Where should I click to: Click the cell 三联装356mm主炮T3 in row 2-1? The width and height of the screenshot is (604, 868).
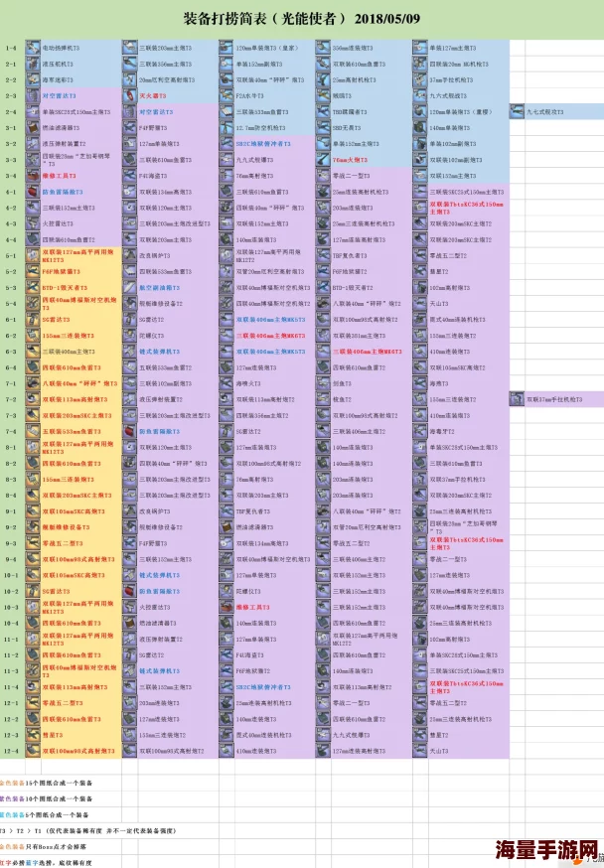click(x=166, y=65)
